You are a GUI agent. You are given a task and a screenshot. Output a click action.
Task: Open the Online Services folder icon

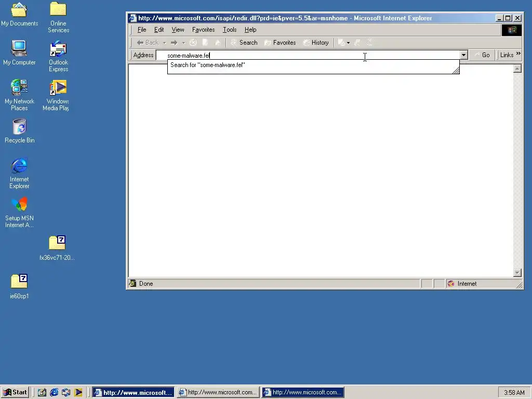(x=58, y=17)
